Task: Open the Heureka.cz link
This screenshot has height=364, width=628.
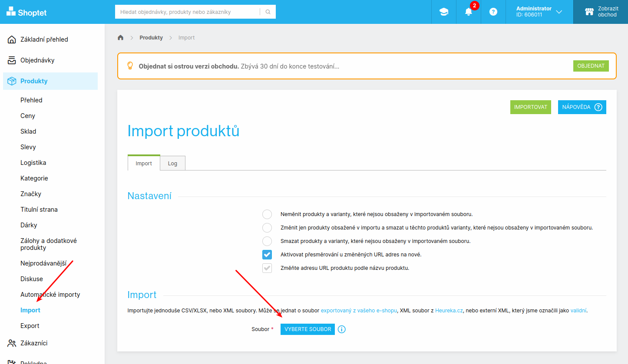Action: tap(449, 311)
